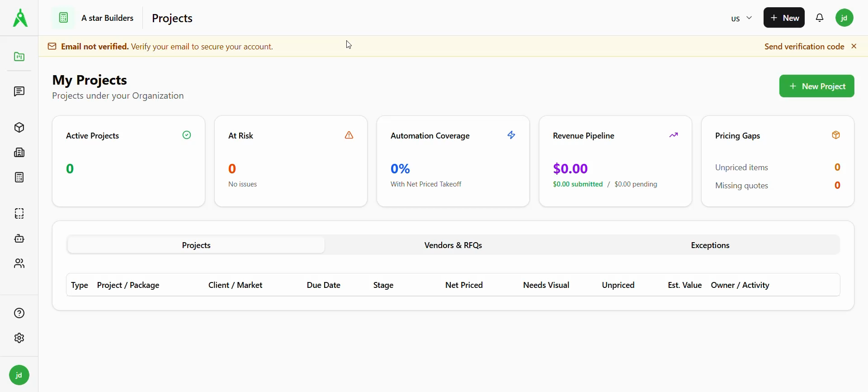This screenshot has height=392, width=868.
Task: Open the help question mark icon
Action: tap(19, 313)
